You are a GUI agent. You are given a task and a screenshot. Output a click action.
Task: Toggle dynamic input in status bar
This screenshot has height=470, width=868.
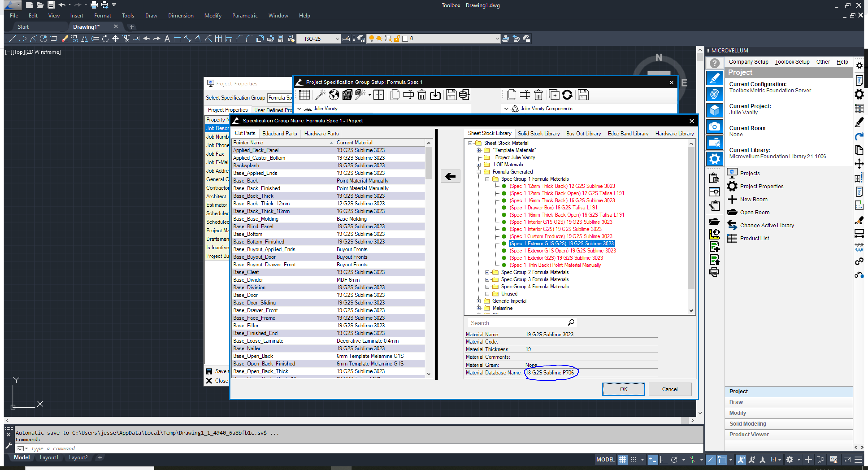click(x=652, y=459)
